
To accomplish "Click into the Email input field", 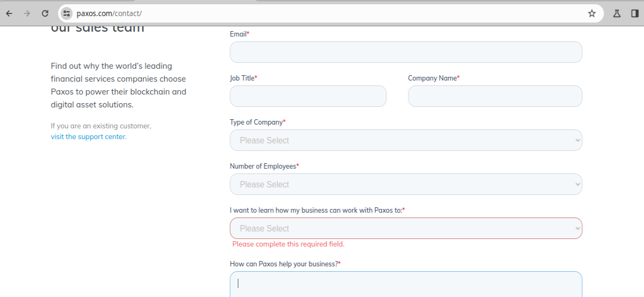I will point(406,52).
